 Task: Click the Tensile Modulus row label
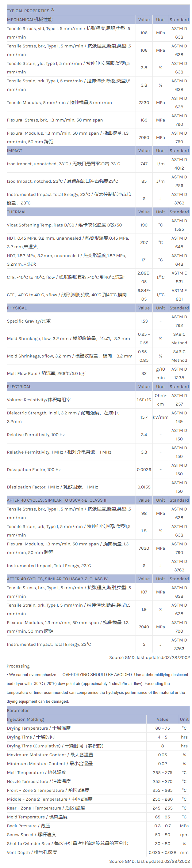pyautogui.click(x=60, y=103)
